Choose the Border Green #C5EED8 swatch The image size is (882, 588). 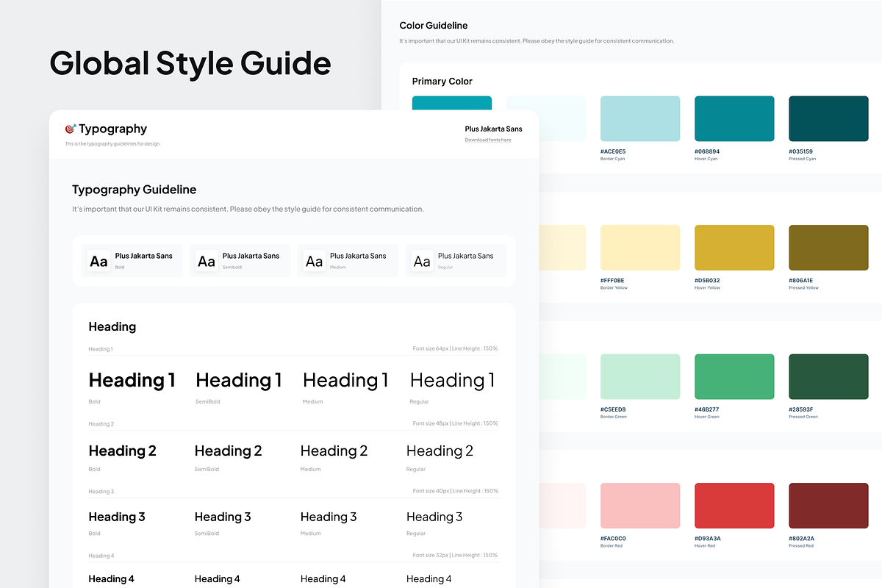(640, 376)
